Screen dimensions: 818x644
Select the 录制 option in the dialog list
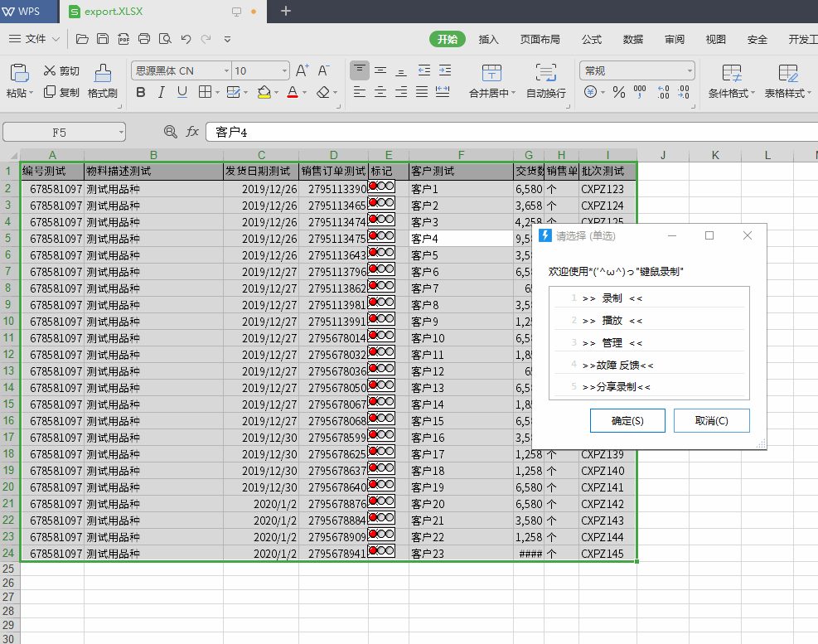tap(649, 298)
